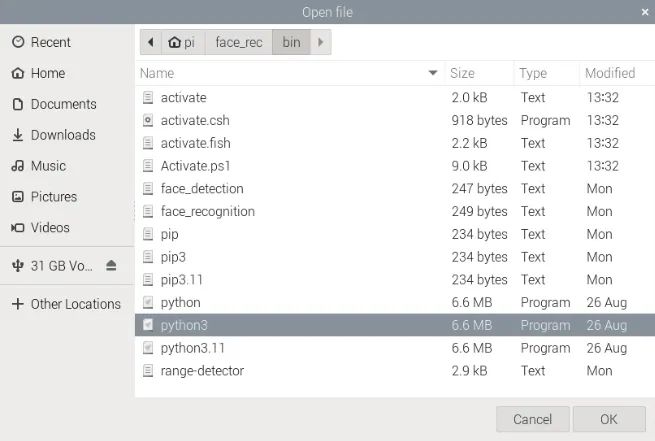Navigate back with the left path arrow
Screen dimensions: 655x441
click(151, 42)
